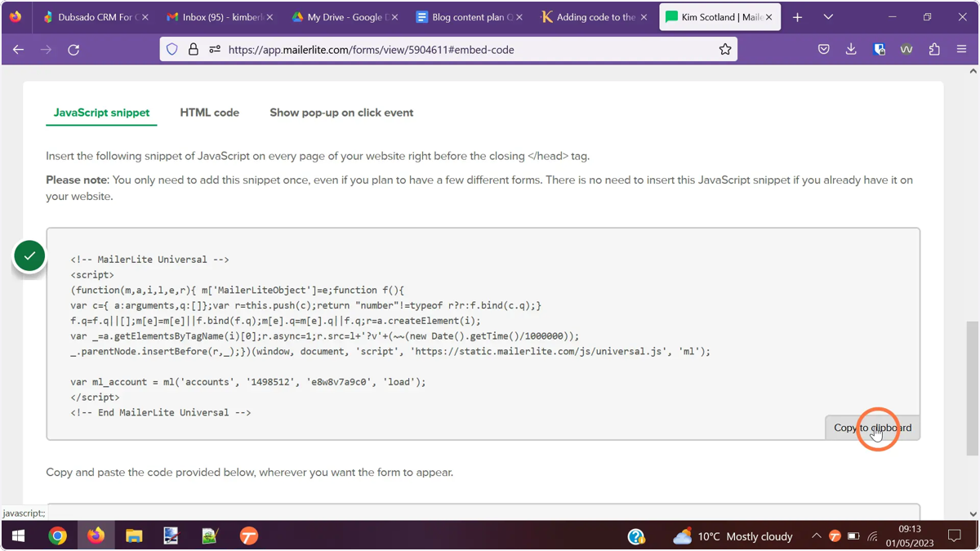980x551 pixels.
Task: Open the tracking protection shield icon
Action: pos(172,50)
